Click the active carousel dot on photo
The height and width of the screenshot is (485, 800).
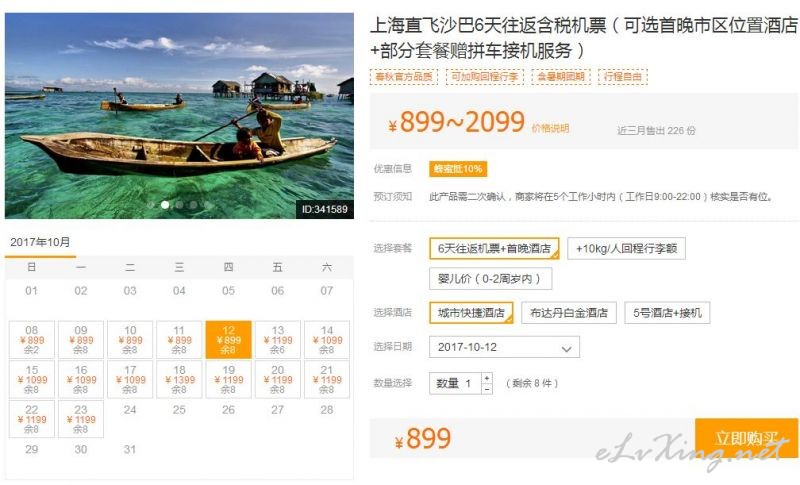click(165, 205)
